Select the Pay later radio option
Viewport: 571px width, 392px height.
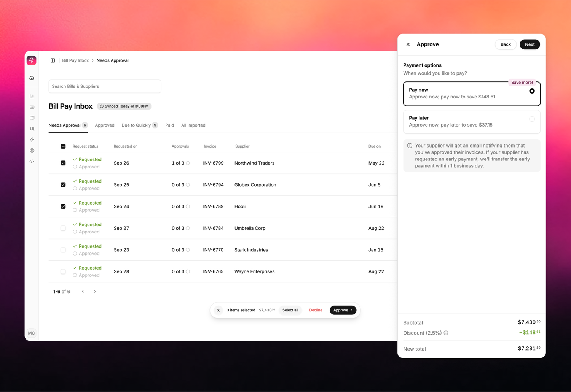coord(532,119)
